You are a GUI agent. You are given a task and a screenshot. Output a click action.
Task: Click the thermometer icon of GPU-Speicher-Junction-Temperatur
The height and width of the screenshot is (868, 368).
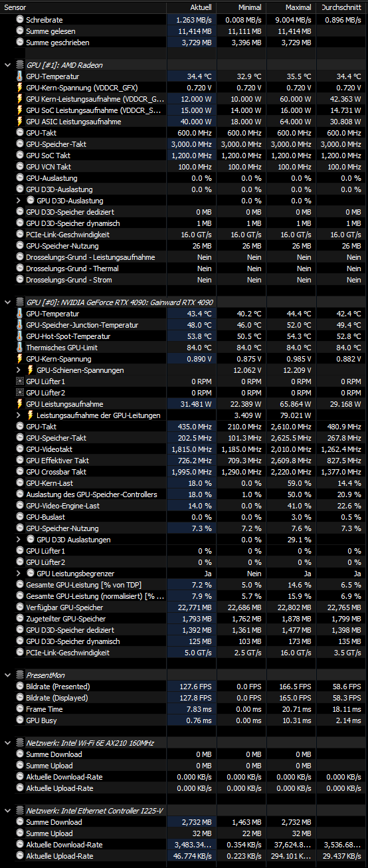[19, 325]
